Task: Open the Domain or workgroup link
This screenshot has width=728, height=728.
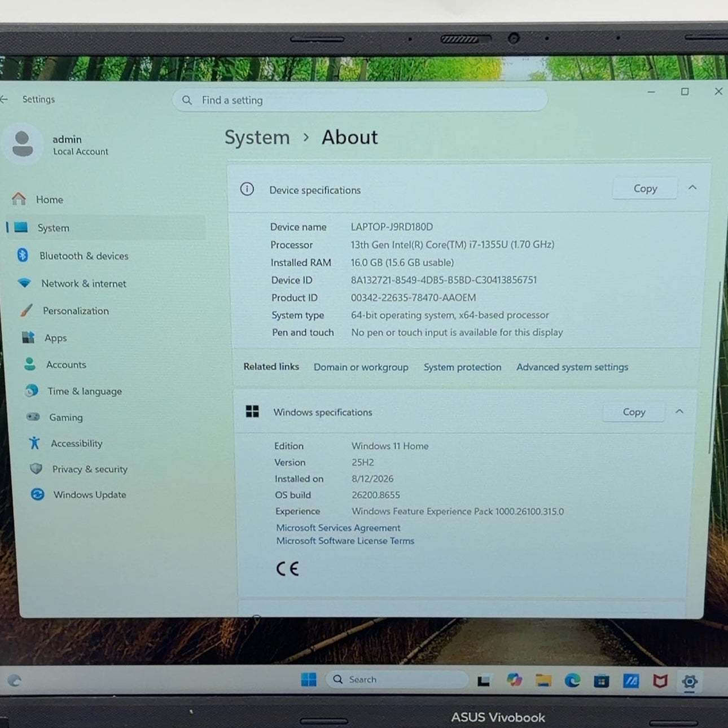Action: (x=361, y=367)
